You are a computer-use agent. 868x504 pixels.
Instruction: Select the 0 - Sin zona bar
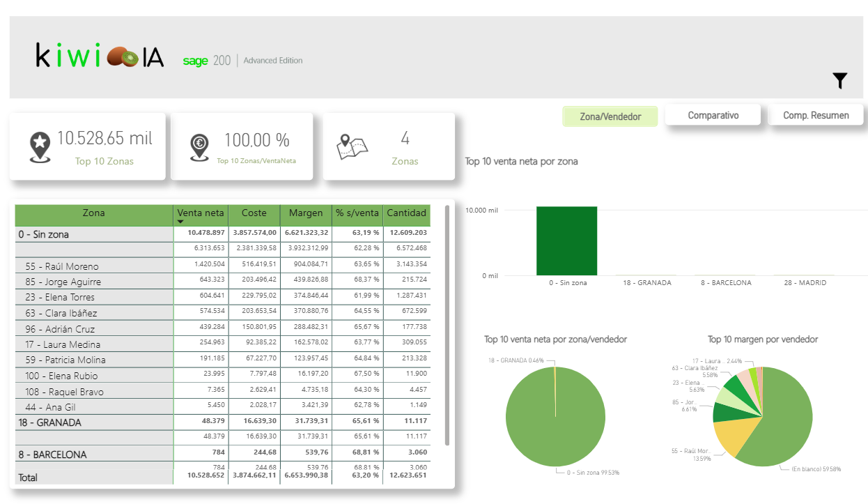click(x=566, y=241)
